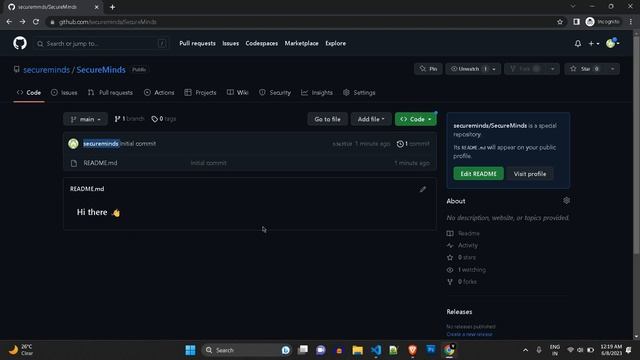Click the Unwatch button
The height and width of the screenshot is (360, 640).
pyautogui.click(x=468, y=69)
